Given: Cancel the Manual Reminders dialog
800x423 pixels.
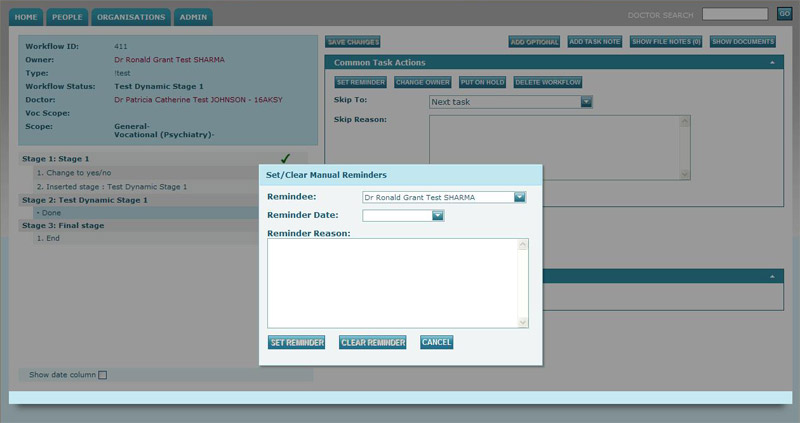Looking at the screenshot, I should click(436, 342).
